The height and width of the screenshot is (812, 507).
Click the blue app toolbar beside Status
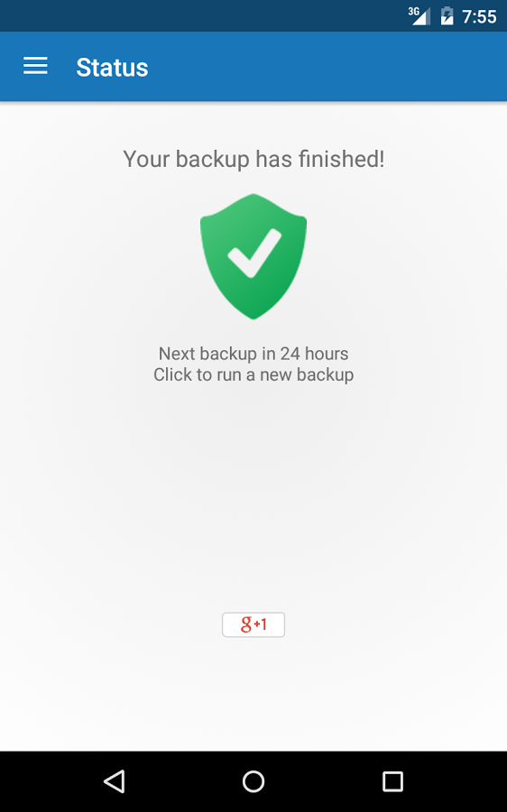click(x=327, y=66)
